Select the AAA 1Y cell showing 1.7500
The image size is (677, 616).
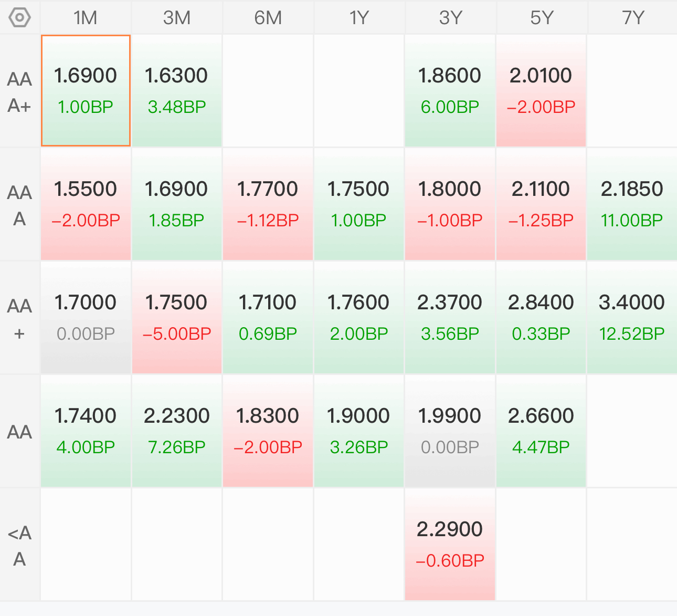[x=359, y=204]
